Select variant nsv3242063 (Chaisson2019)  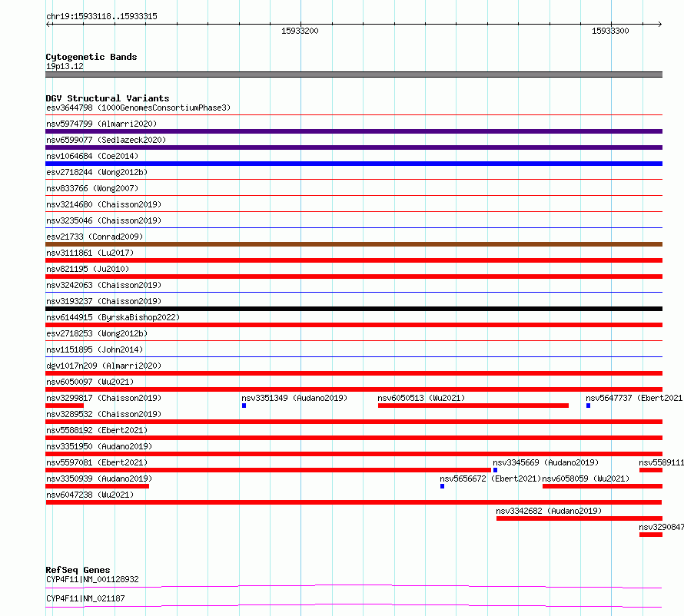pos(104,285)
